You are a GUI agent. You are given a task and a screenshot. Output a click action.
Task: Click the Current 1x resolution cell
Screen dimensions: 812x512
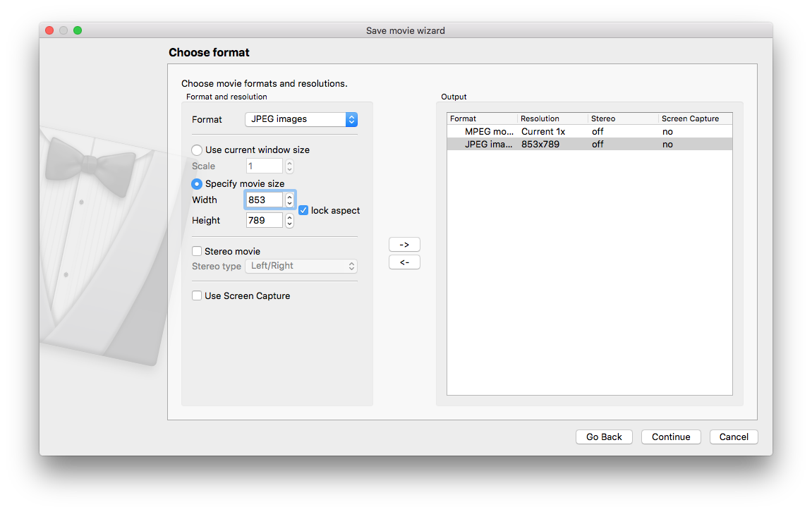(543, 131)
